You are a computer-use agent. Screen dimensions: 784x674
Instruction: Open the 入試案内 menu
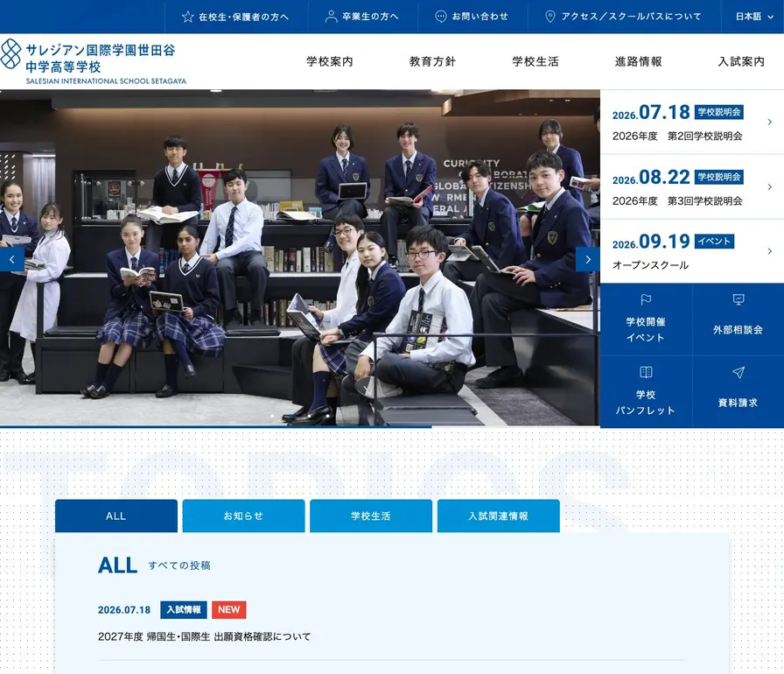coord(741,61)
